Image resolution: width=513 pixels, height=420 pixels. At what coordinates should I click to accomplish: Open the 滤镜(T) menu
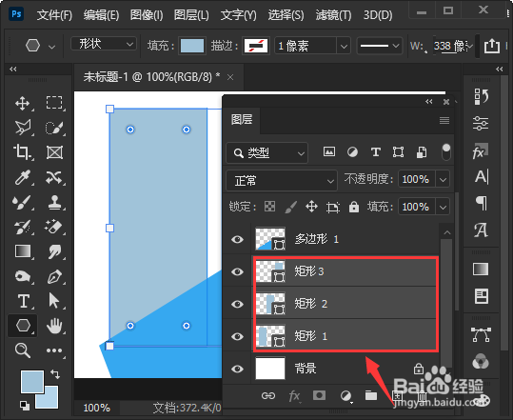click(333, 14)
